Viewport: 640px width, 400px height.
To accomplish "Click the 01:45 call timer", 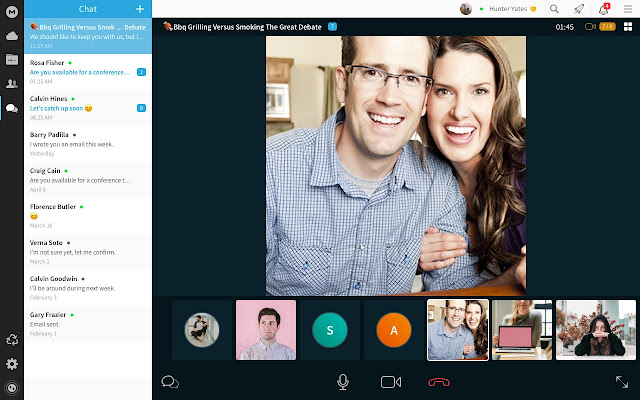I will [x=564, y=27].
